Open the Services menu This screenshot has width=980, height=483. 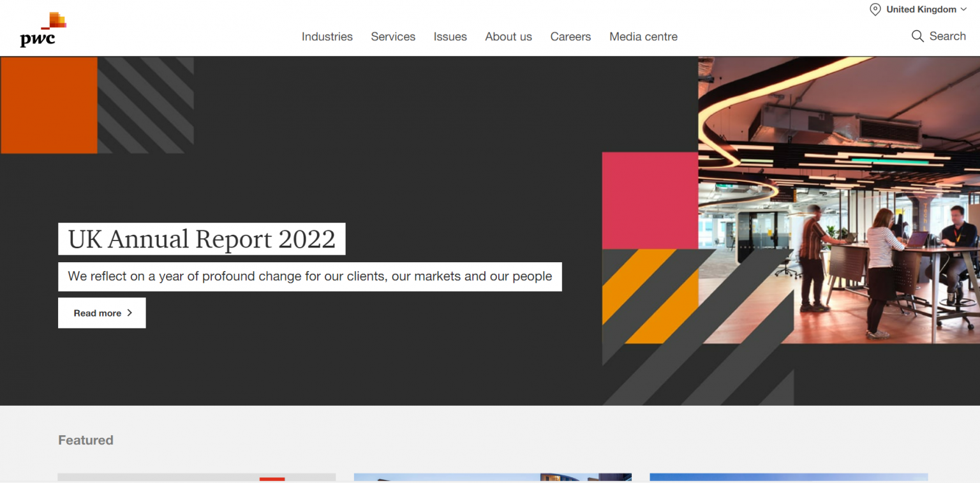click(x=393, y=37)
